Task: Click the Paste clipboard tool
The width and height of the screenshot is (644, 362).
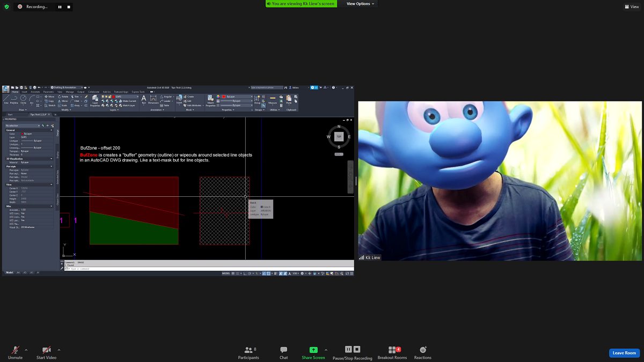Action: pyautogui.click(x=289, y=100)
